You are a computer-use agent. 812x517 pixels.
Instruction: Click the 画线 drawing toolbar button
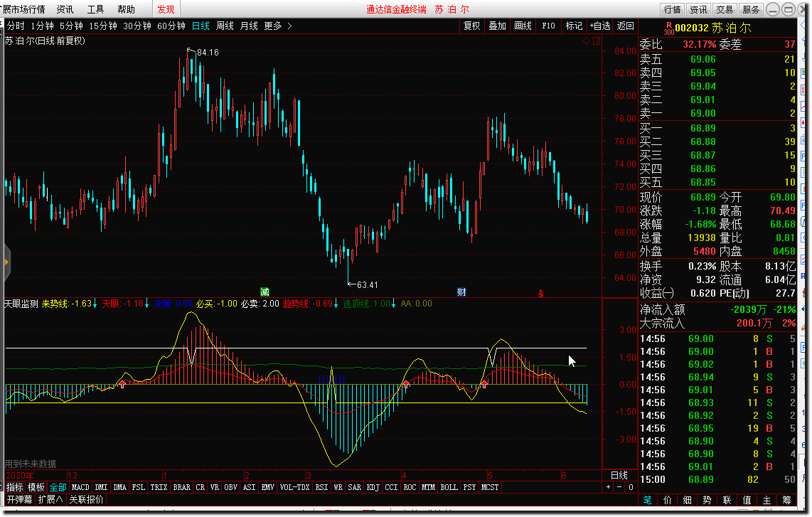(523, 26)
